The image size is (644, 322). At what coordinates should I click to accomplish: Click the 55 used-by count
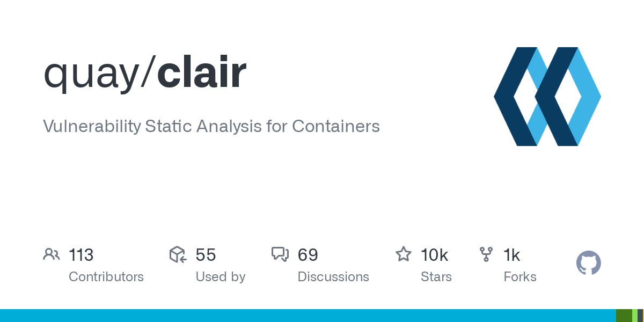click(206, 255)
